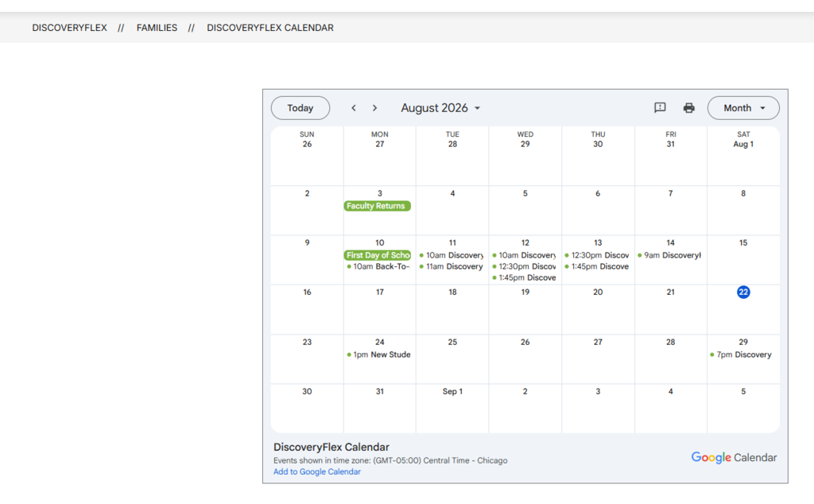The height and width of the screenshot is (504, 814).
Task: Select date 15 on Saturday
Action: (x=743, y=243)
